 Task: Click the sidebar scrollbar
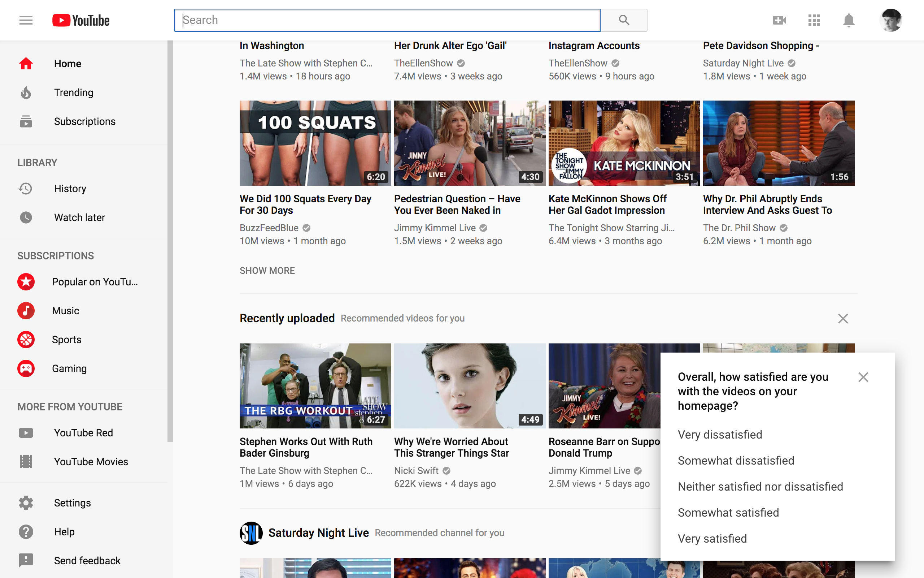click(170, 241)
